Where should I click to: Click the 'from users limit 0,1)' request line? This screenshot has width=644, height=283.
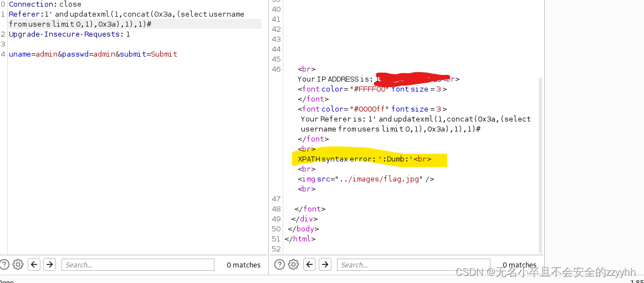80,24
